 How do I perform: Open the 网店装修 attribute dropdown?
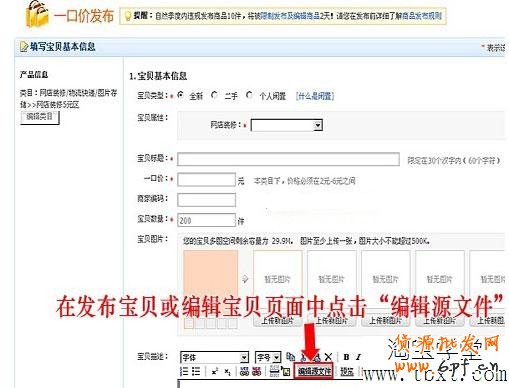click(x=287, y=125)
